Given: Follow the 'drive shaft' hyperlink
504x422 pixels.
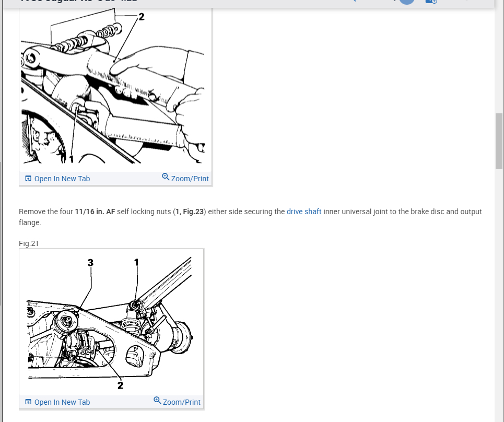Looking at the screenshot, I should 304,212.
